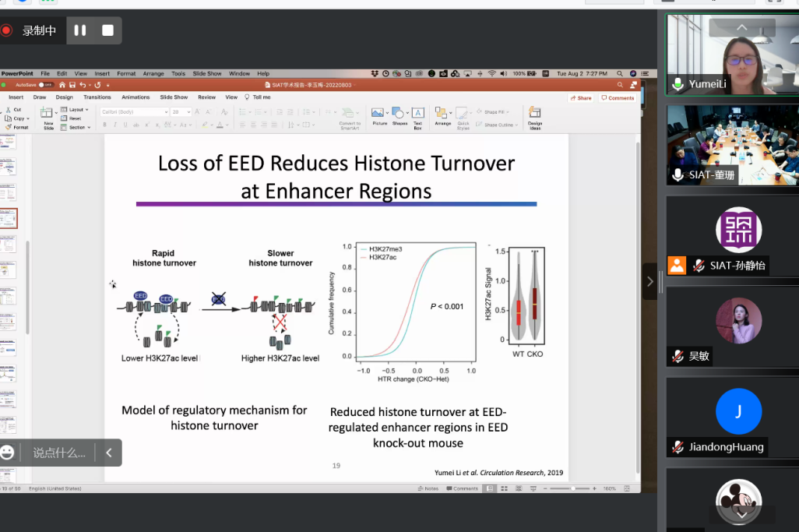Image resolution: width=799 pixels, height=532 pixels.
Task: Click the Reset slide button
Action: point(72,118)
